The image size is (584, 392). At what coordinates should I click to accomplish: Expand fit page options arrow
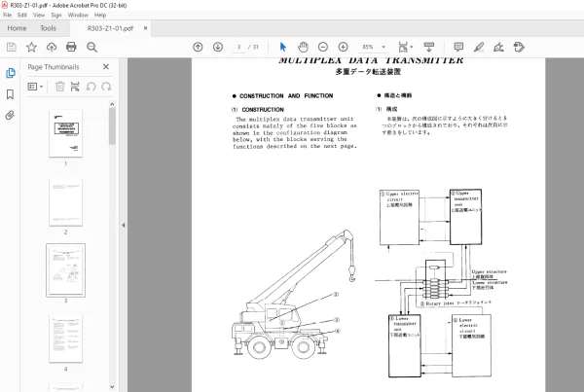point(412,47)
